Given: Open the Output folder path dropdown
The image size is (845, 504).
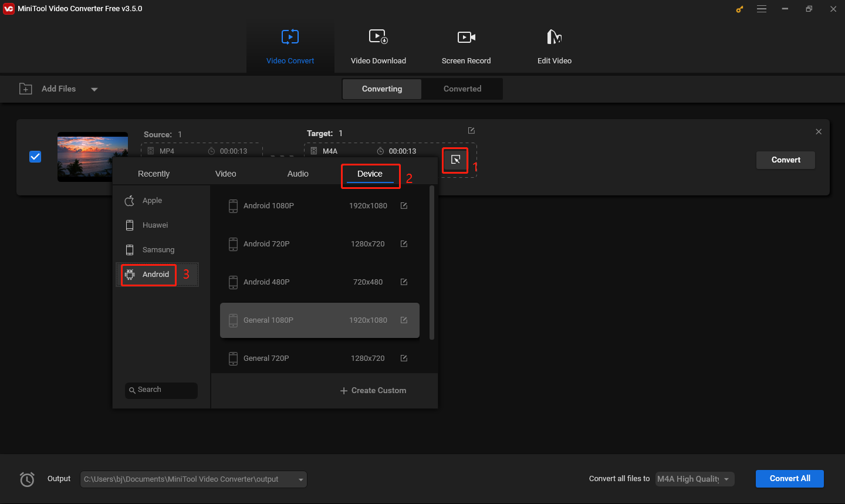Looking at the screenshot, I should pos(194,479).
